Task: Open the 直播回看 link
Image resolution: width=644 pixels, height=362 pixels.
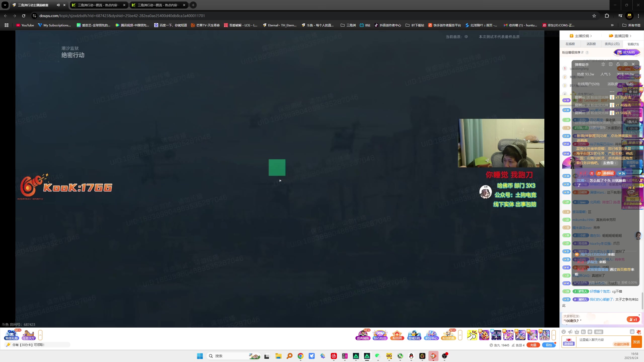Action: 620,36
